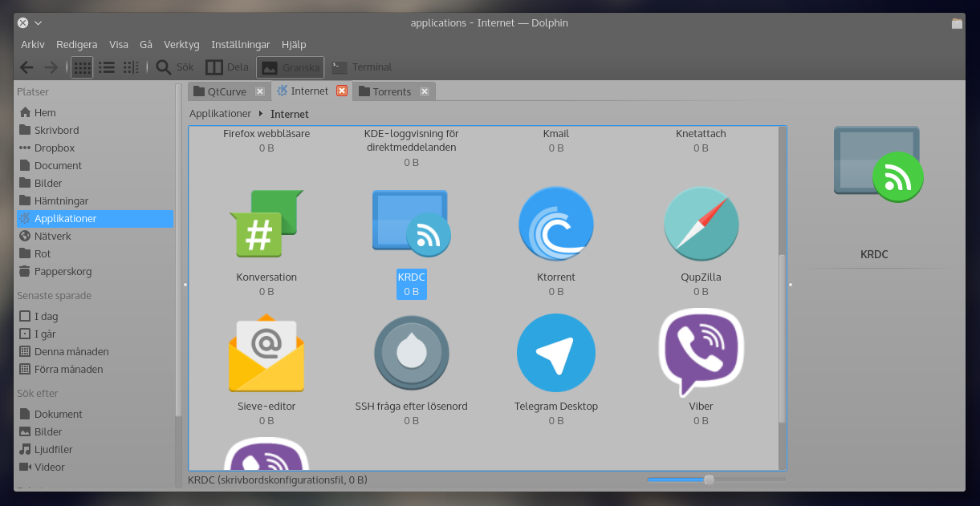980x506 pixels.
Task: Split the view with Dela
Action: [x=226, y=67]
